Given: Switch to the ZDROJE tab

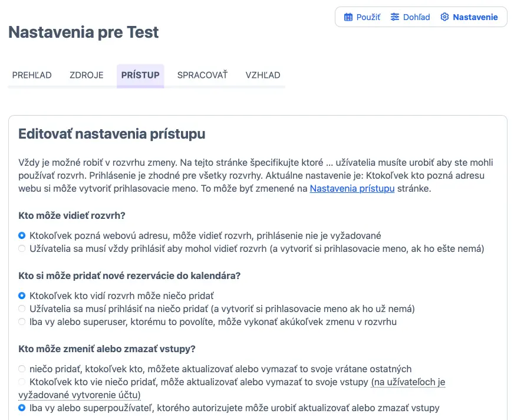Looking at the screenshot, I should (x=87, y=75).
